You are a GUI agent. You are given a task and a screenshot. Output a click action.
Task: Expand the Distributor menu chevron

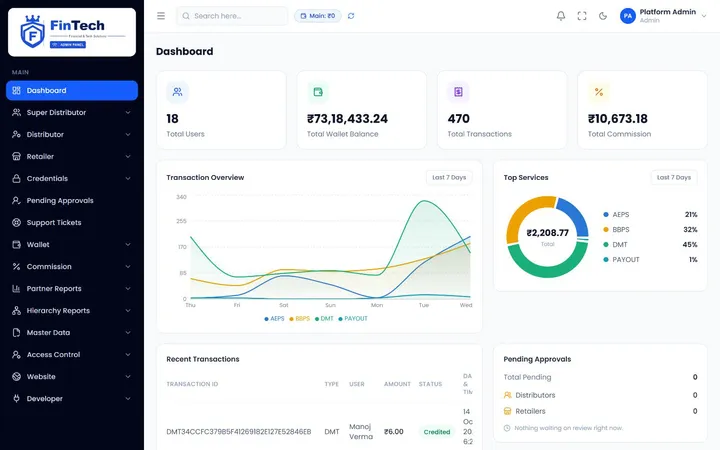pyautogui.click(x=128, y=135)
